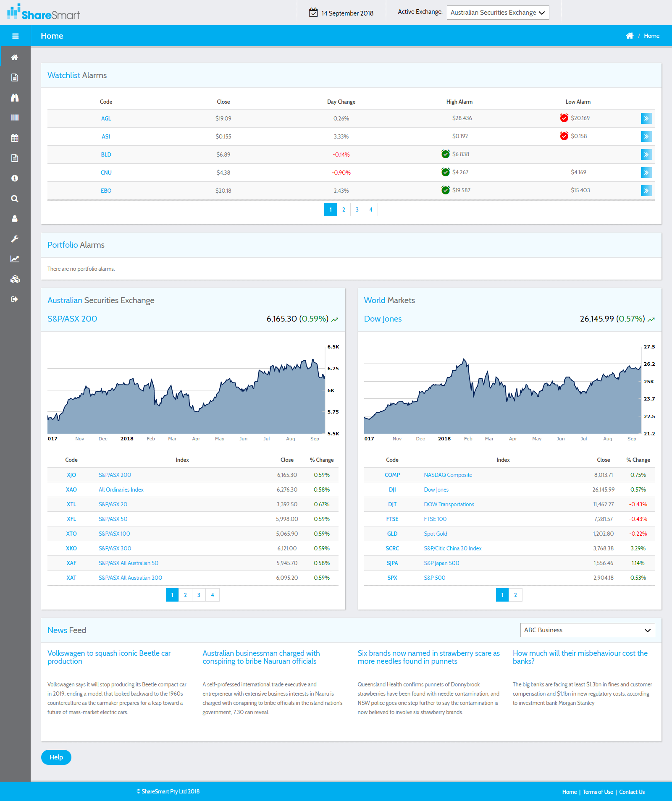672x801 pixels.
Task: Open the Active Exchange dropdown
Action: point(498,13)
